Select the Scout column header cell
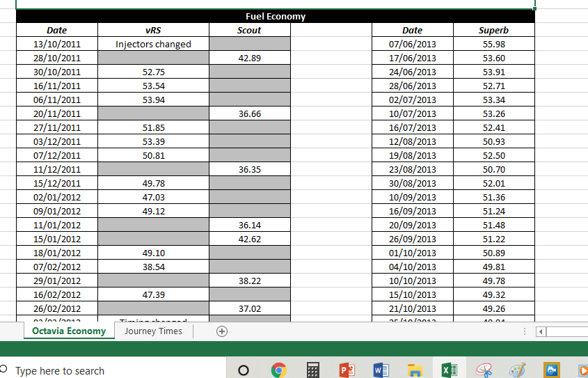 (249, 30)
